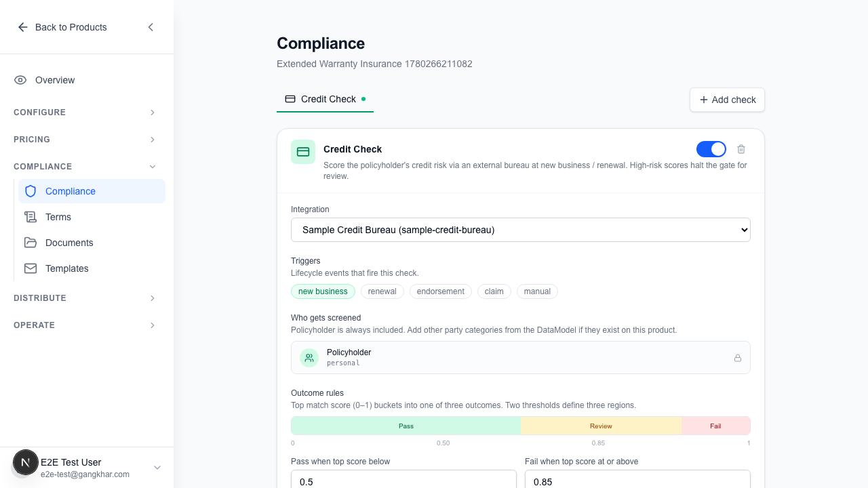Toggle the renewal trigger chip
The image size is (868, 488).
coord(382,291)
